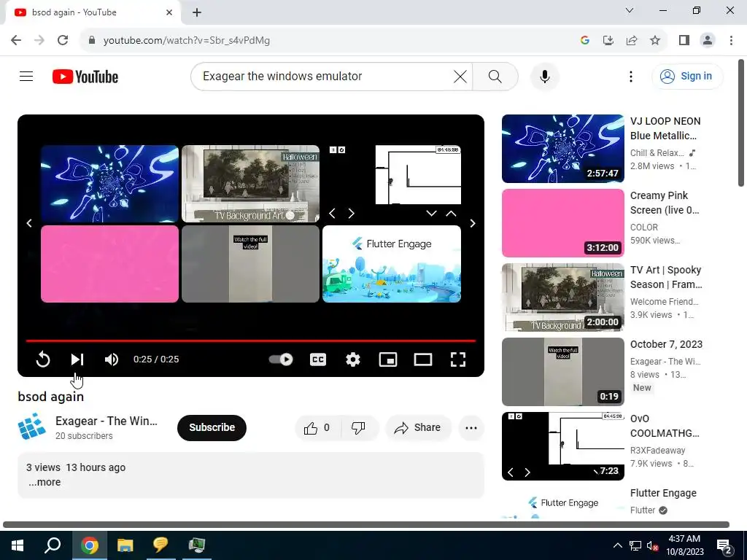
Task: Click the Sign in button
Action: 687,76
